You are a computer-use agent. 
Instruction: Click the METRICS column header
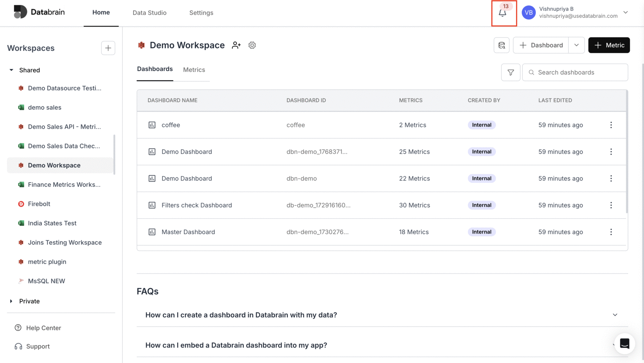[411, 101]
